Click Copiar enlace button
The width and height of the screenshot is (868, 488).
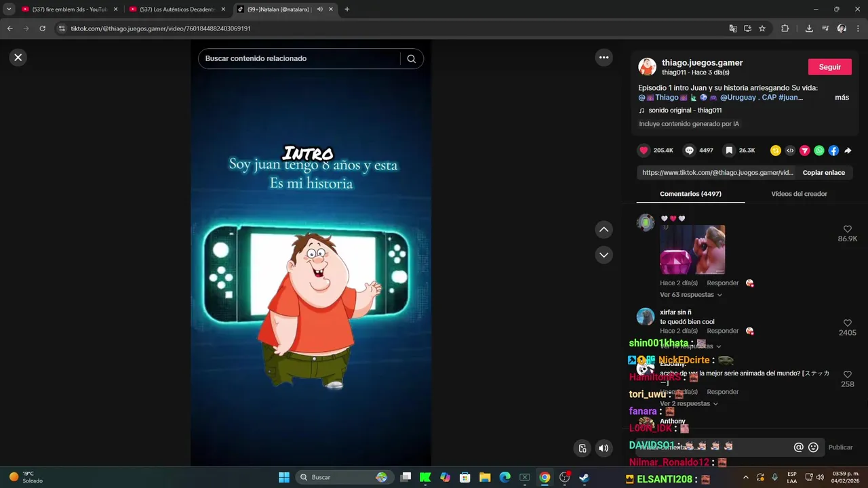(824, 173)
